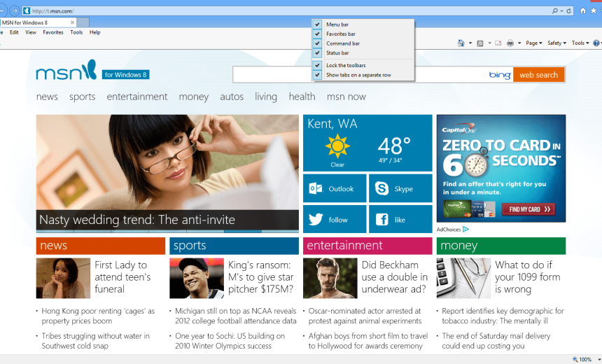The width and height of the screenshot is (602, 364).
Task: Go to the sports navigation link
Action: [82, 97]
